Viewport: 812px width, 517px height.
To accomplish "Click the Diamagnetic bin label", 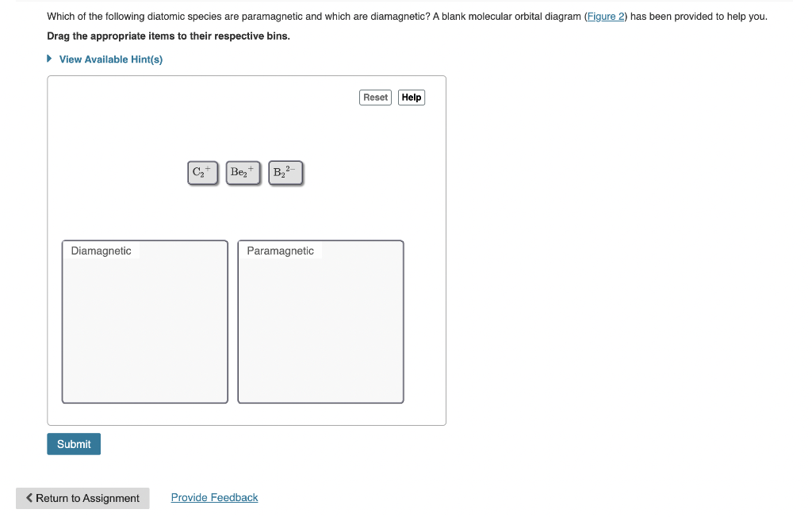I will pyautogui.click(x=101, y=251).
